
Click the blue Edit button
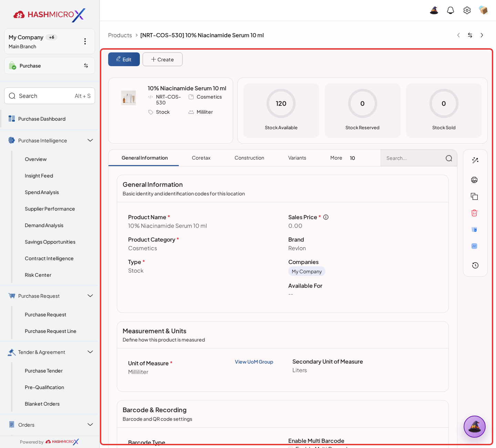coord(124,59)
